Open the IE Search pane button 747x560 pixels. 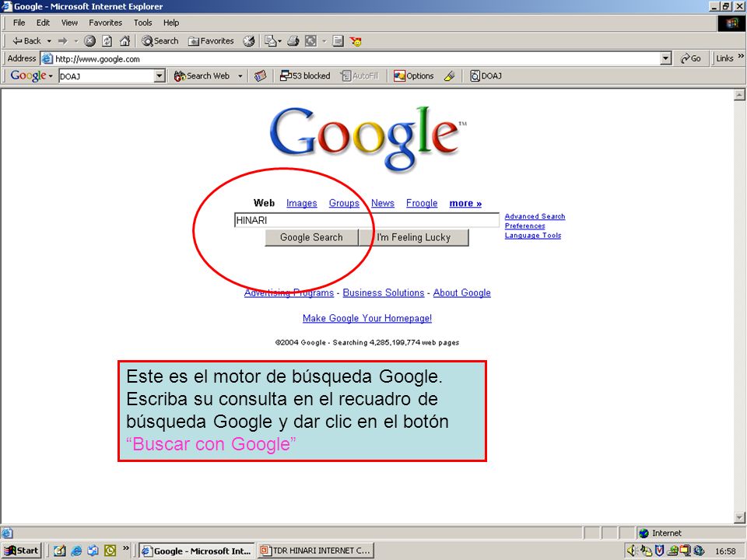(x=160, y=41)
